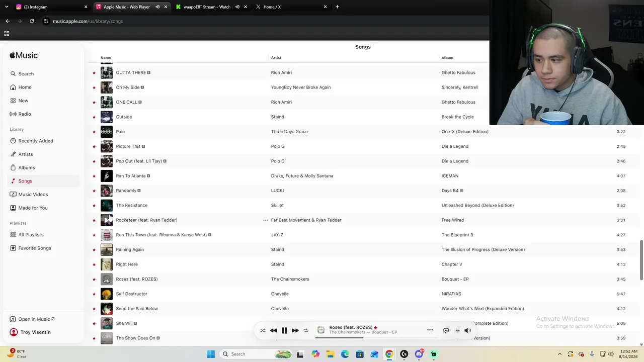
Task: Open the Troy Visentin account menu
Action: point(30,332)
